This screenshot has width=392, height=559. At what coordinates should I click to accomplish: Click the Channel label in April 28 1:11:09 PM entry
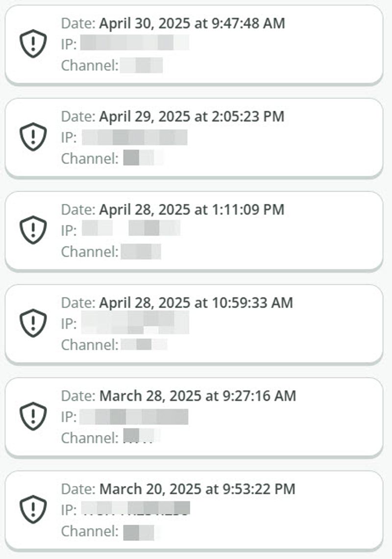[90, 252]
